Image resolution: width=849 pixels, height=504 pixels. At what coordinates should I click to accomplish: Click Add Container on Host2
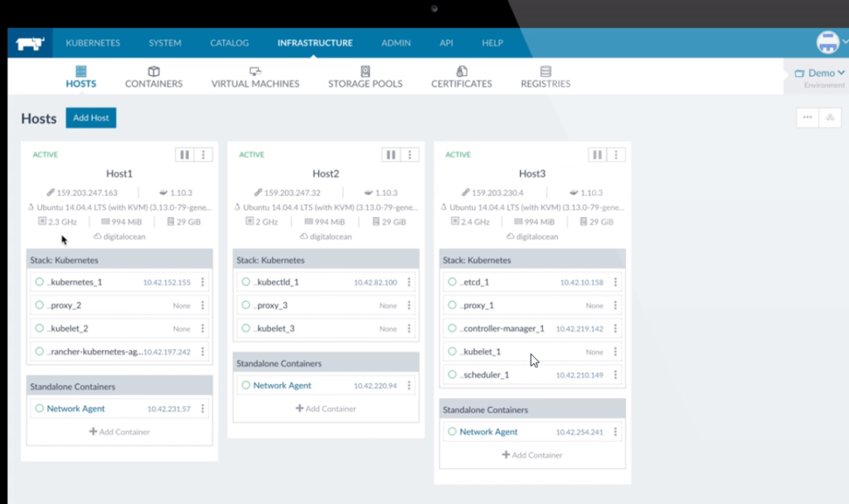[x=326, y=409]
